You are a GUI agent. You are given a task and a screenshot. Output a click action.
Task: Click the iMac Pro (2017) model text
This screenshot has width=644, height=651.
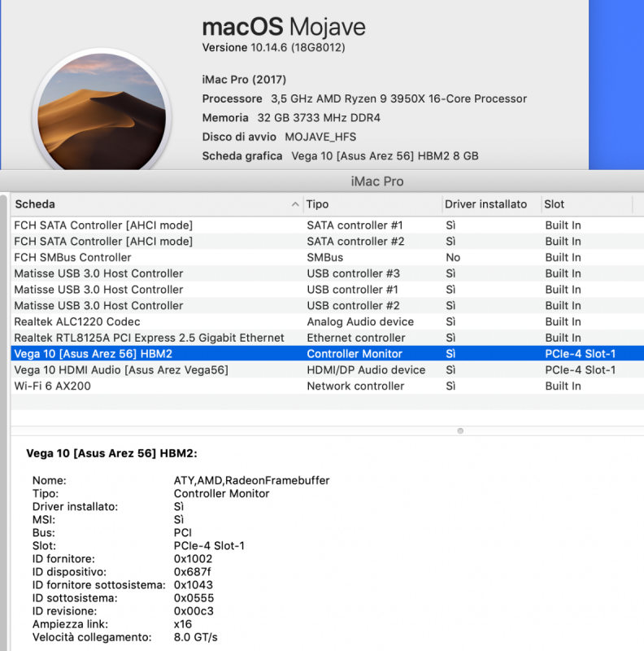coord(244,80)
